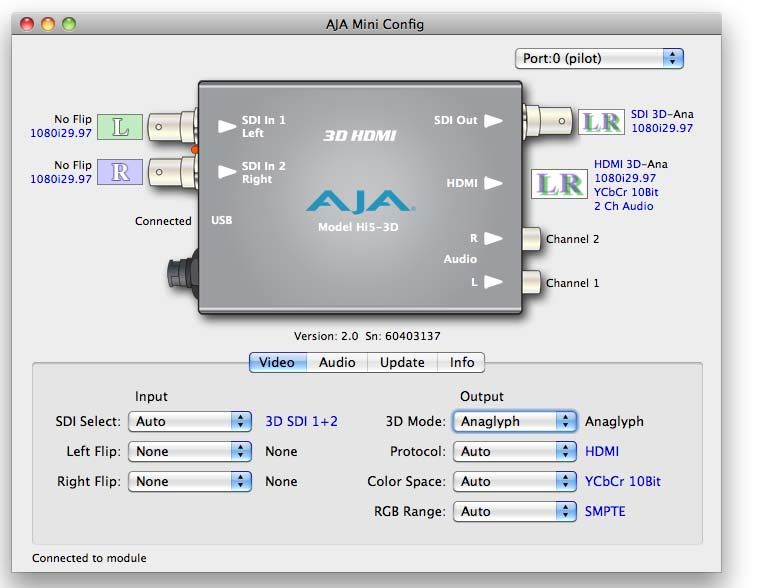Click the SDI In 1 Left arrow
This screenshot has height=588, width=761.
click(227, 127)
